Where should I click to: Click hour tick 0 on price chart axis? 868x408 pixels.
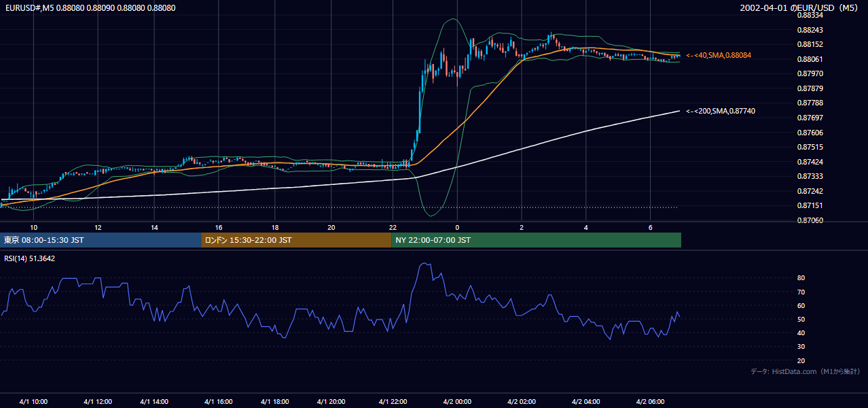pyautogui.click(x=457, y=227)
